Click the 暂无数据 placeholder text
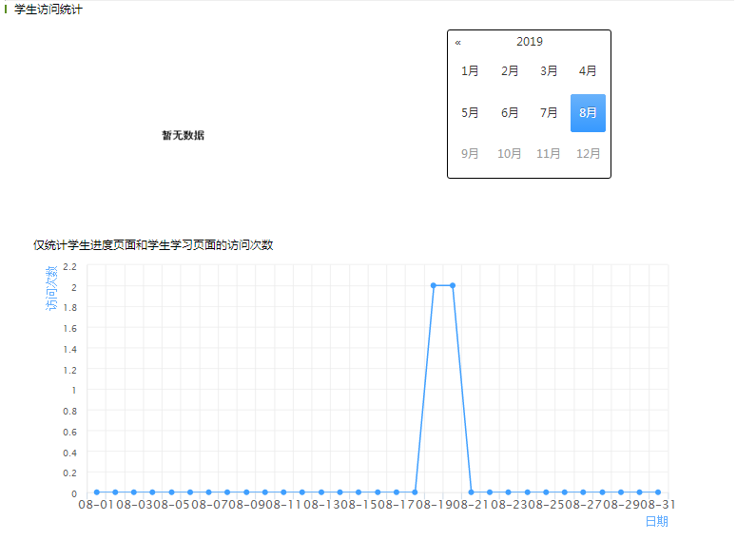756x540 pixels. pyautogui.click(x=184, y=136)
